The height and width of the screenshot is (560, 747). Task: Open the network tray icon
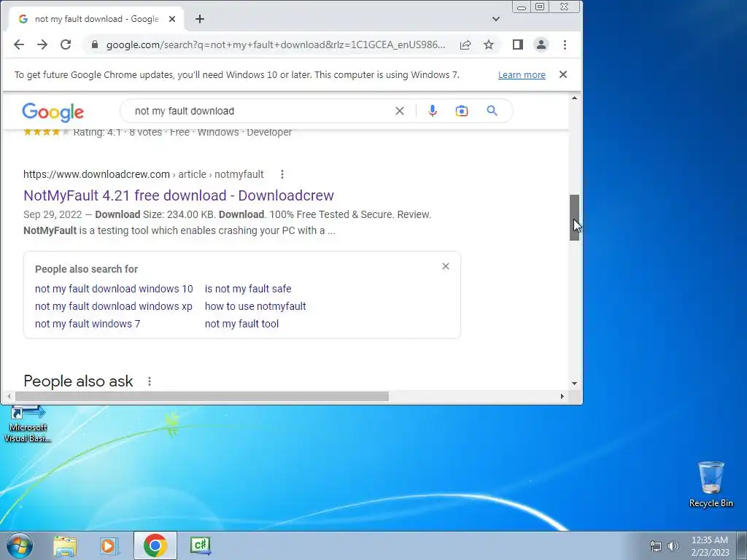tap(656, 546)
